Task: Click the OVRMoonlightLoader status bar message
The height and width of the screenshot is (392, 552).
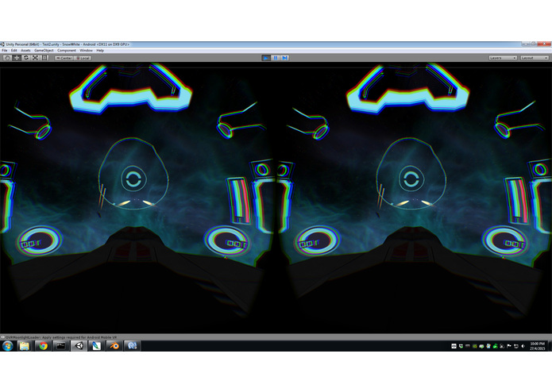Action: coord(61,337)
